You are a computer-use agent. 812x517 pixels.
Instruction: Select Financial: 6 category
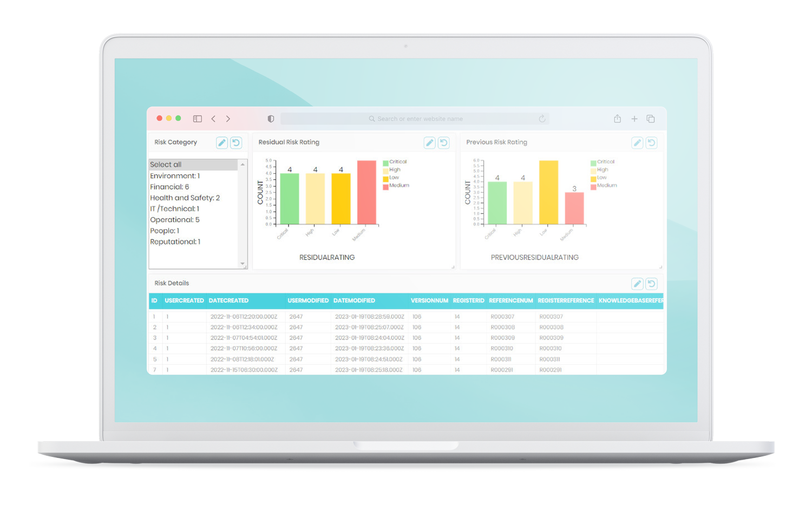193,187
